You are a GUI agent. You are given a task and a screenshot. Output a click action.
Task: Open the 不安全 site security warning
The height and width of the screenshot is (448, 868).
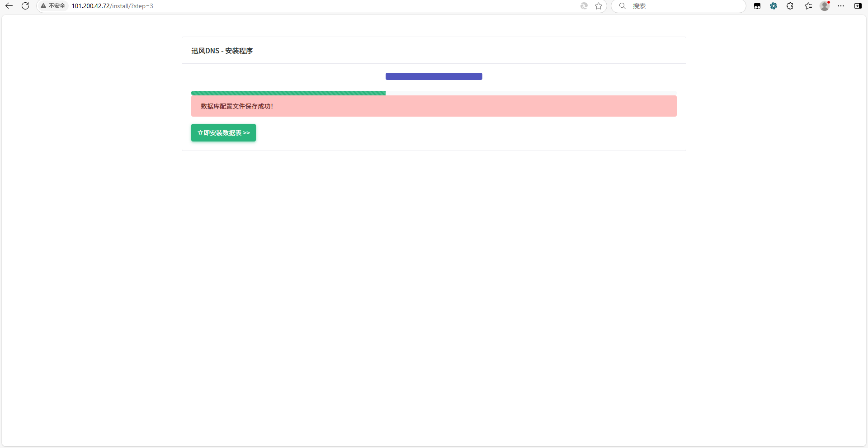[x=53, y=6]
